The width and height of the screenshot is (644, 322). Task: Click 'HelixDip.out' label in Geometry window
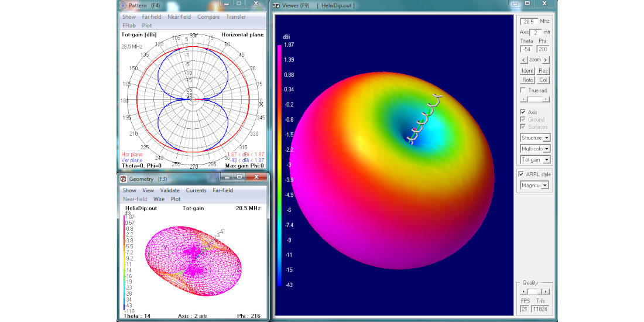tap(141, 208)
